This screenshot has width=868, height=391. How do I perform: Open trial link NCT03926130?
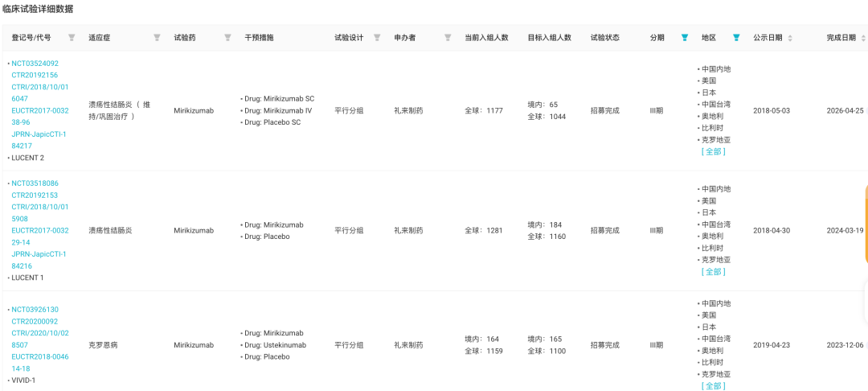pos(35,309)
